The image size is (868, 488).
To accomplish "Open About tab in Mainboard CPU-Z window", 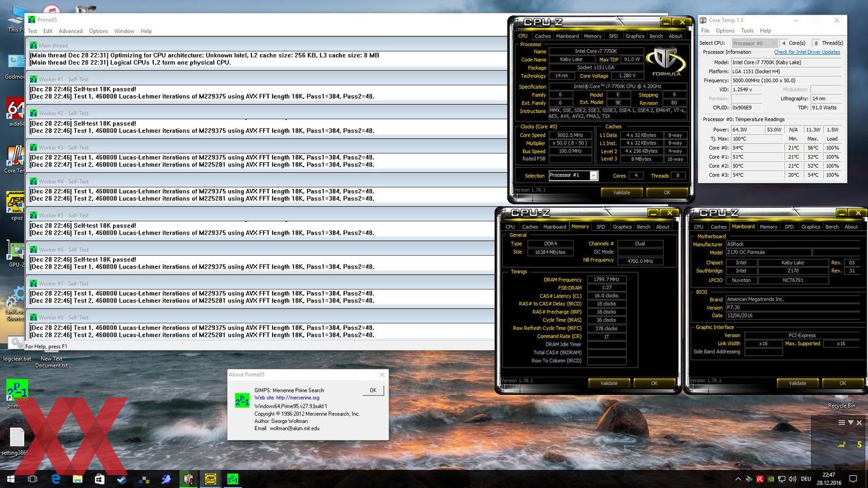I will click(x=851, y=227).
